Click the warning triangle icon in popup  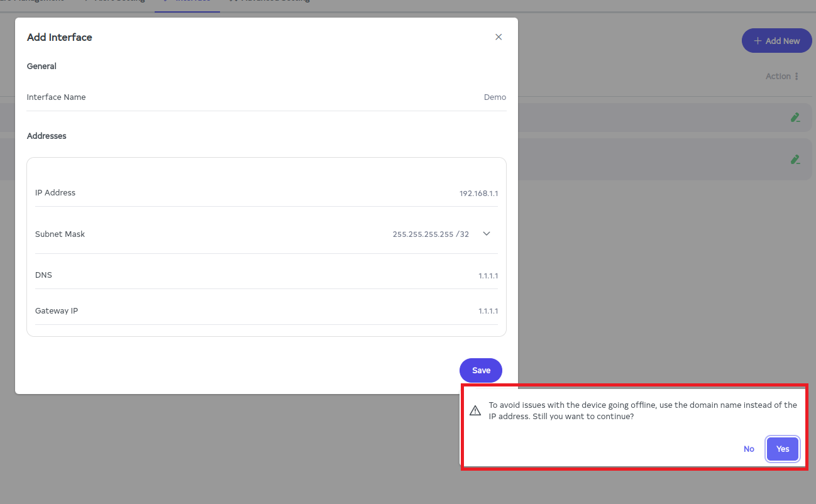click(x=475, y=410)
